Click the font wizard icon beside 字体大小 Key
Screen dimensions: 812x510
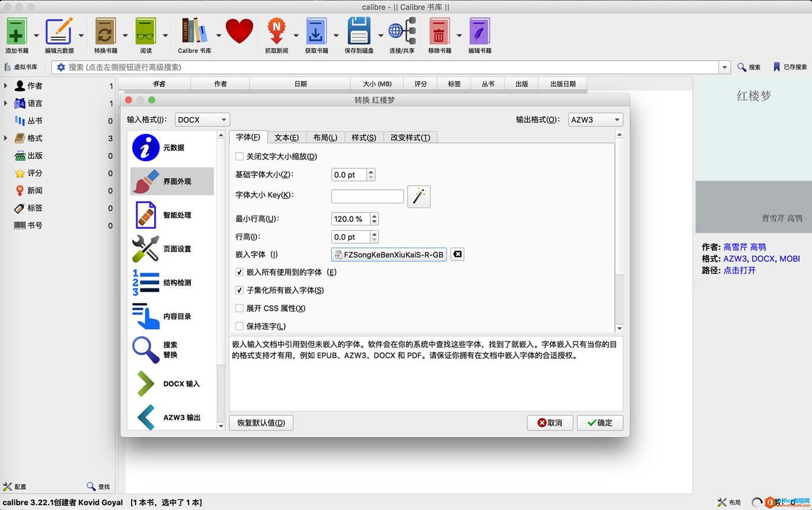pos(419,196)
